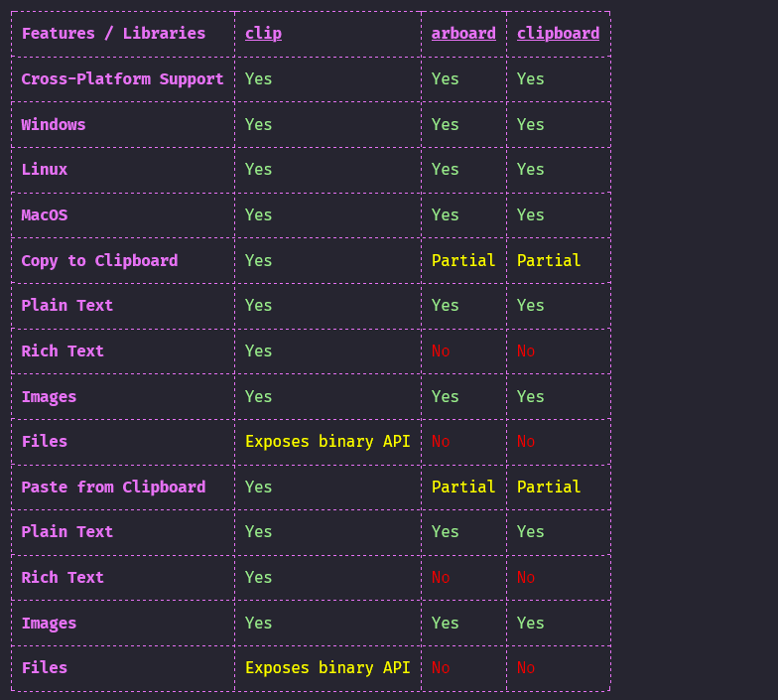Click the 'Paste from Clipboard' row label

click(113, 488)
